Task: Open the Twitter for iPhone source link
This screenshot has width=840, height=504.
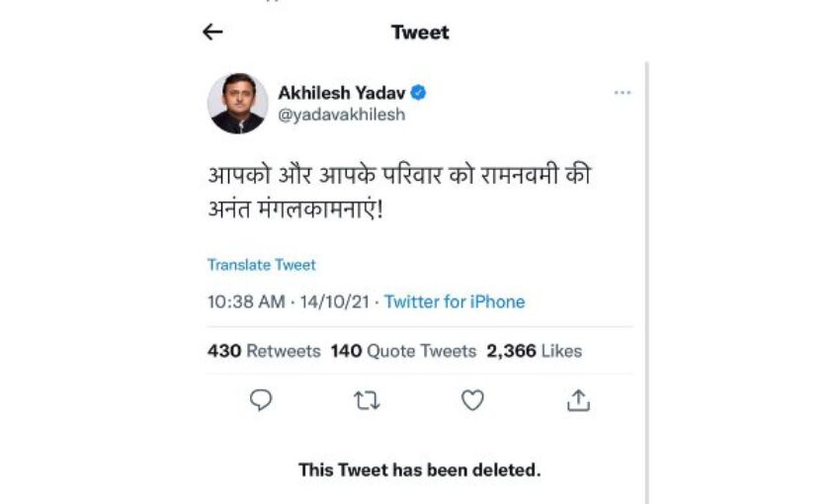Action: (x=455, y=301)
